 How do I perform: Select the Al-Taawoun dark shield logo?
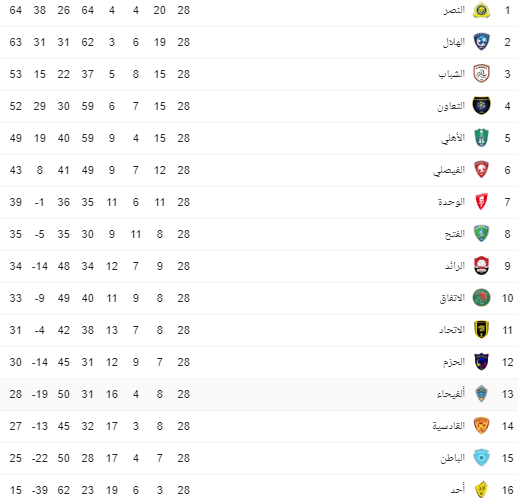(481, 106)
